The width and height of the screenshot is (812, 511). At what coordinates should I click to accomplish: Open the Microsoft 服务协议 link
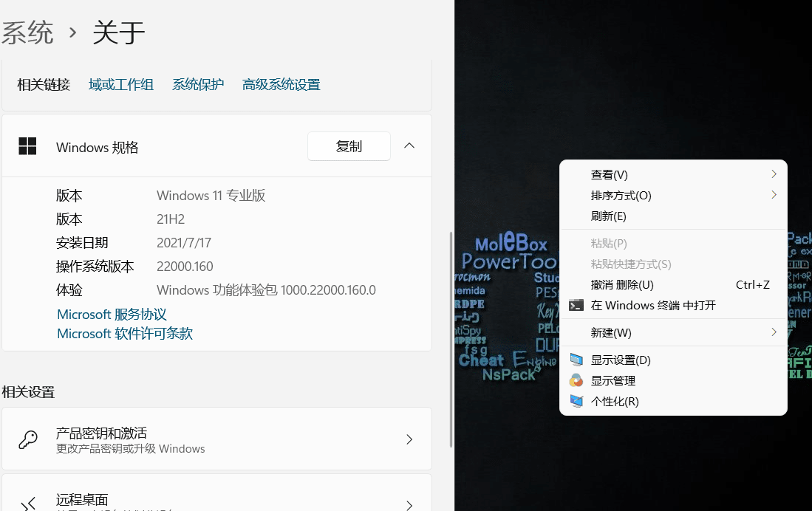coord(112,315)
